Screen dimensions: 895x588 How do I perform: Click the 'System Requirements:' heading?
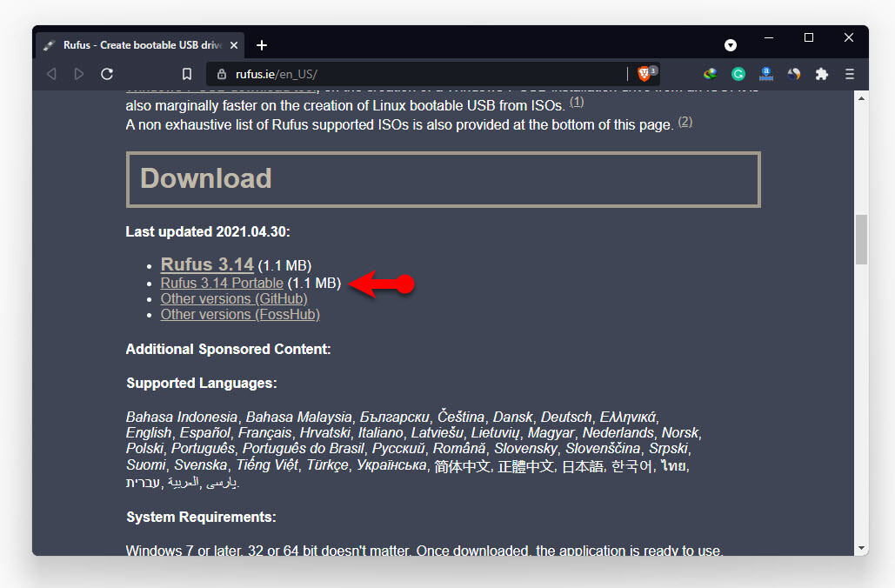pos(201,518)
